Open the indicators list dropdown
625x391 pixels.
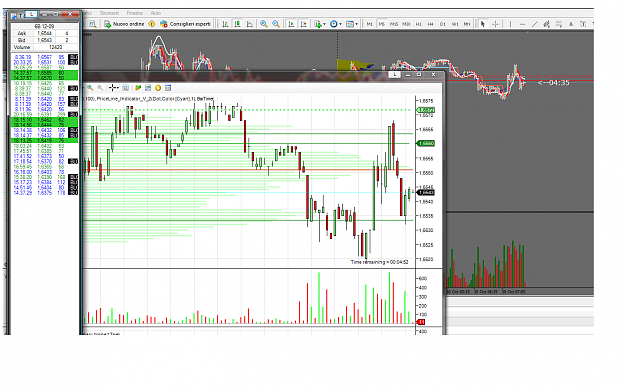pyautogui.click(x=320, y=24)
